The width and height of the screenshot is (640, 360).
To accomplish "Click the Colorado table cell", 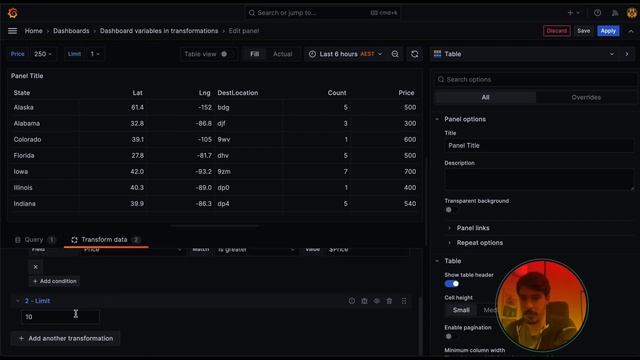I will tap(27, 140).
